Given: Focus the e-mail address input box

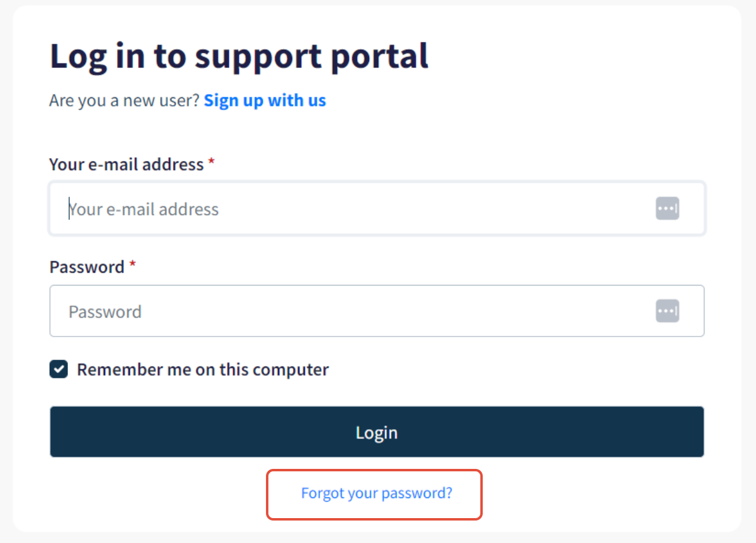Looking at the screenshot, I should click(x=377, y=208).
